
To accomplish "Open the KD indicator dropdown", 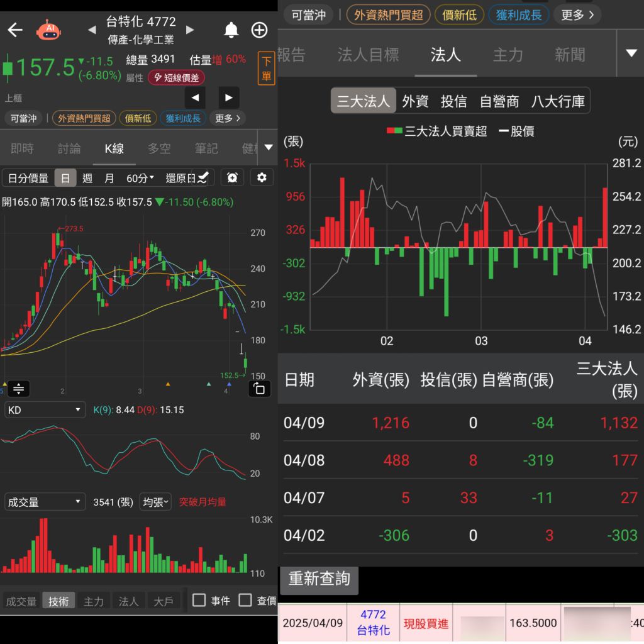I will click(44, 410).
